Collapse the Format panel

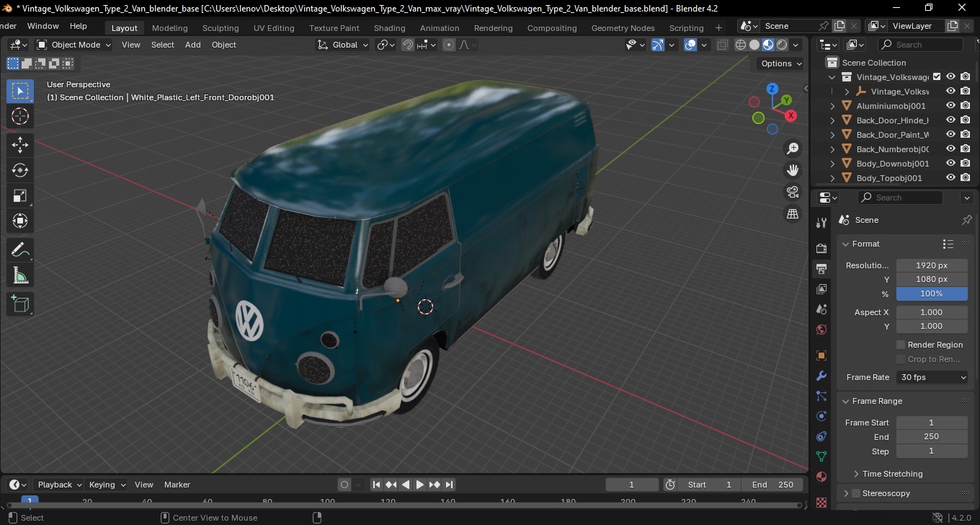(x=845, y=244)
